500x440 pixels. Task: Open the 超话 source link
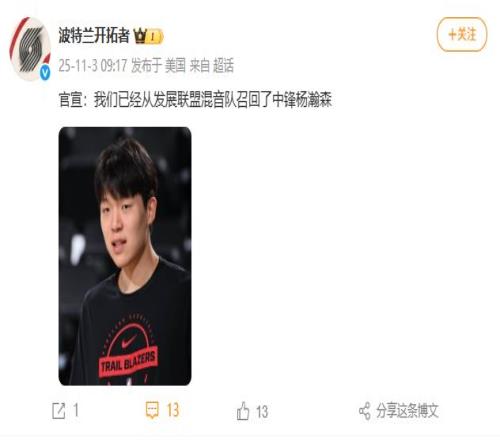pyautogui.click(x=223, y=65)
